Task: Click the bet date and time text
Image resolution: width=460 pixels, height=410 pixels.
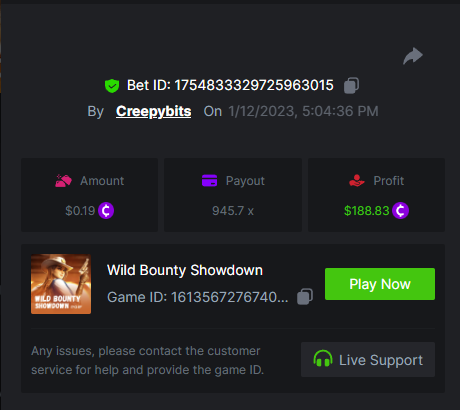Action: [x=303, y=111]
